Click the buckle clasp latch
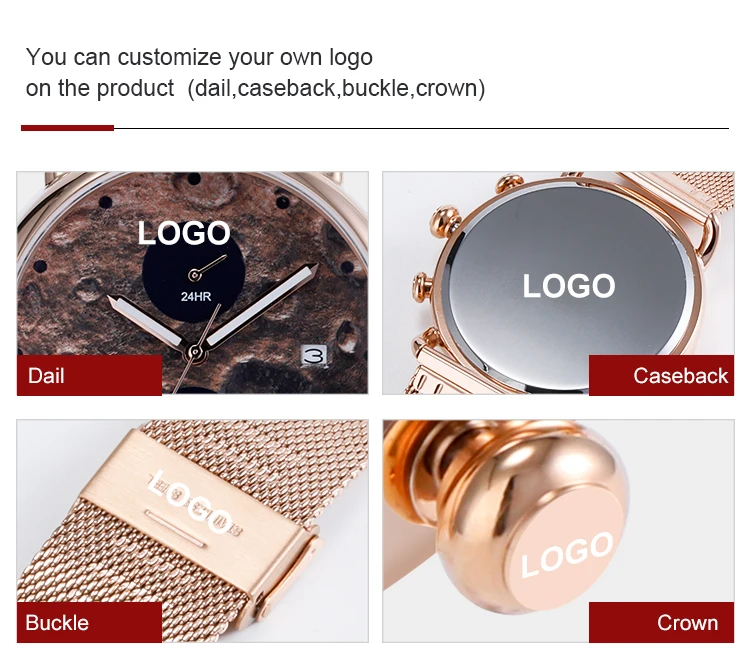Image resolution: width=750 pixels, height=669 pixels. 286,576
